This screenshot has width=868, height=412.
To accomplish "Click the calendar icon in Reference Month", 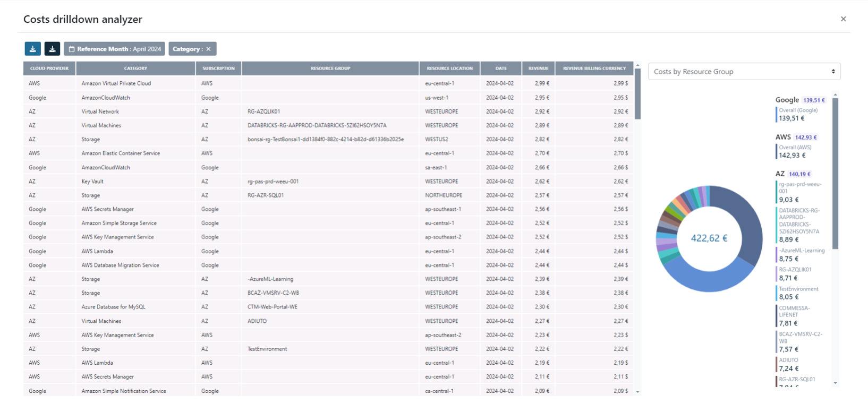I will click(x=72, y=49).
